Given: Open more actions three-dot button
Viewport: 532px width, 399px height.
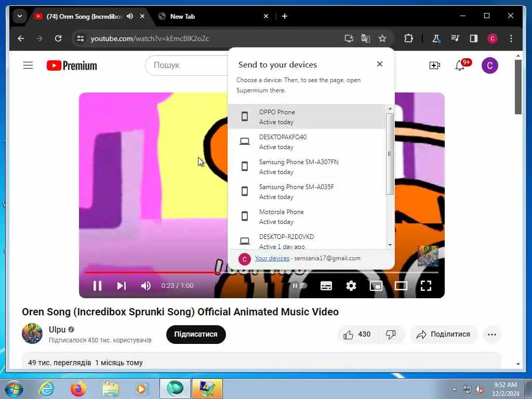Looking at the screenshot, I should coord(492,335).
